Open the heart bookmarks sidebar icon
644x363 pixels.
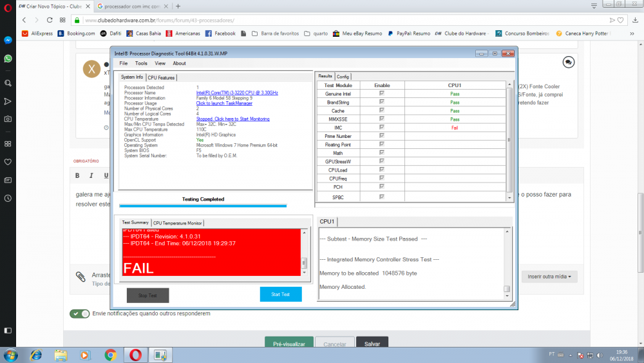(8, 162)
